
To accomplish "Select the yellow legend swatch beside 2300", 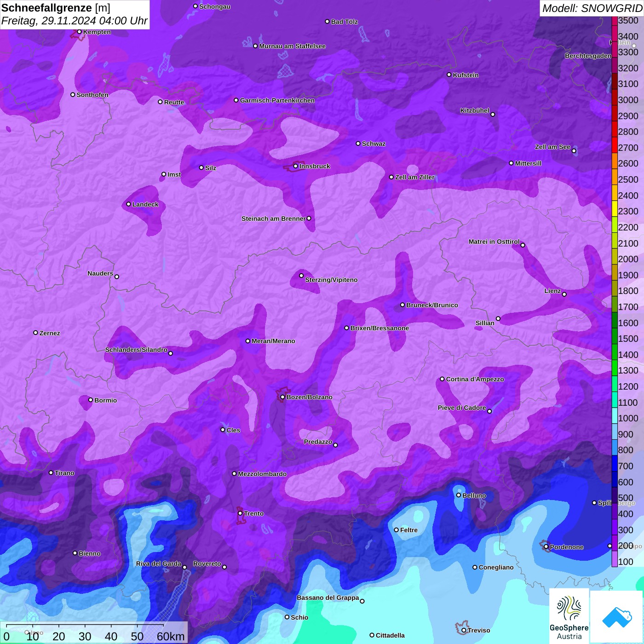I will [x=615, y=209].
